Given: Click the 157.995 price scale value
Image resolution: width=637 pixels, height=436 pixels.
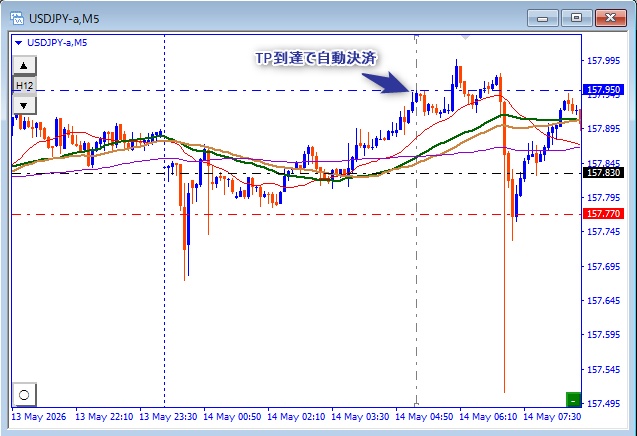Looking at the screenshot, I should (604, 61).
